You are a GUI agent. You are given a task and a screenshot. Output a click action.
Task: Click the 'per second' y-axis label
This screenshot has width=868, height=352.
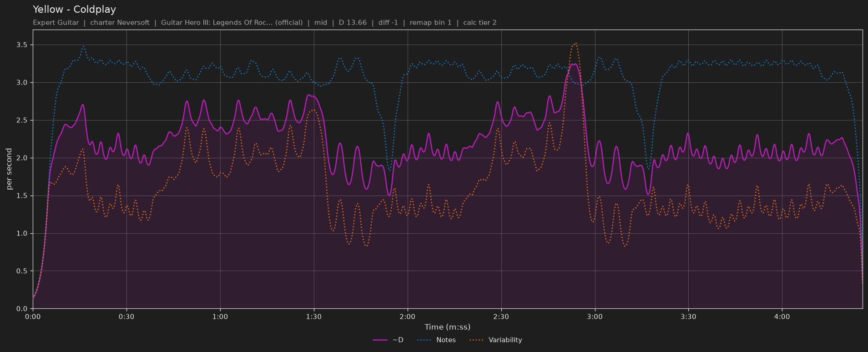click(9, 169)
